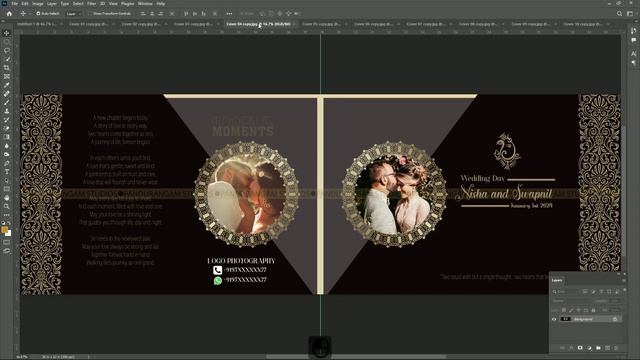
Task: Select the Healing Brush tool
Action: [7, 93]
